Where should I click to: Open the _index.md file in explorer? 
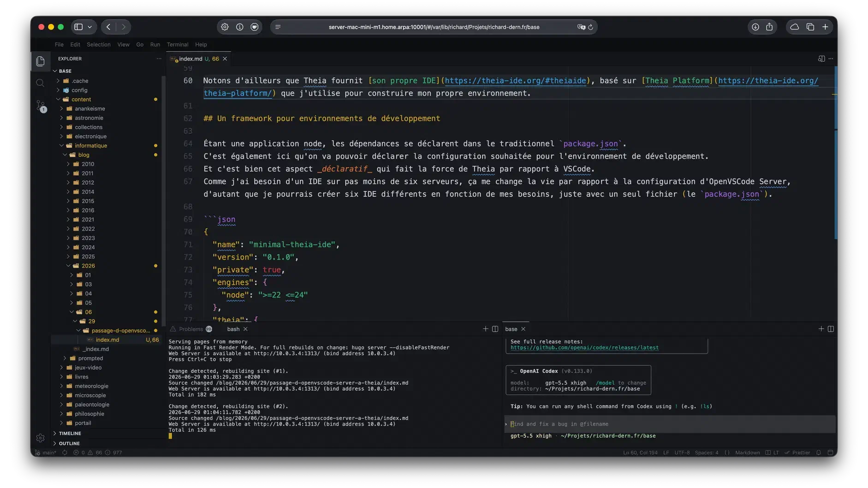point(95,349)
